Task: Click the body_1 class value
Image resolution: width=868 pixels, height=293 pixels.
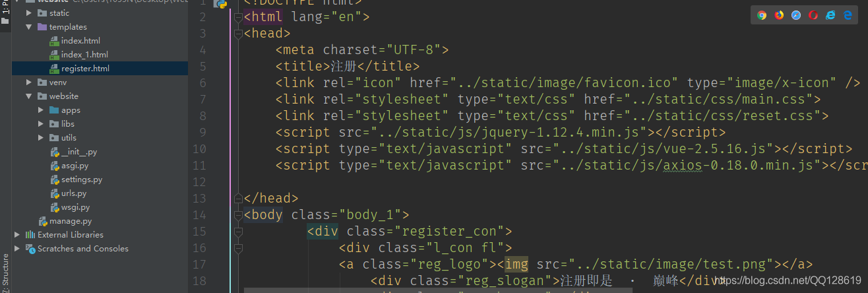Action: click(x=371, y=215)
